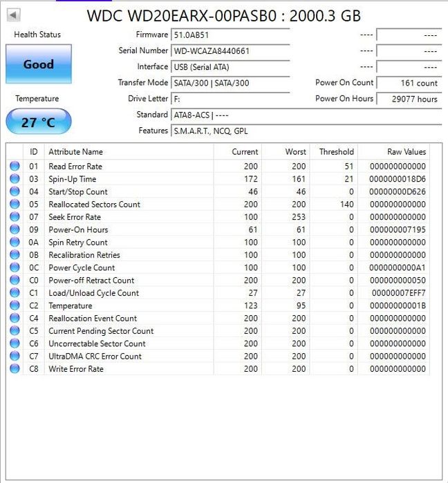Click the Firmware field showing 51.0AB51
The height and width of the screenshot is (483, 448).
[230, 35]
